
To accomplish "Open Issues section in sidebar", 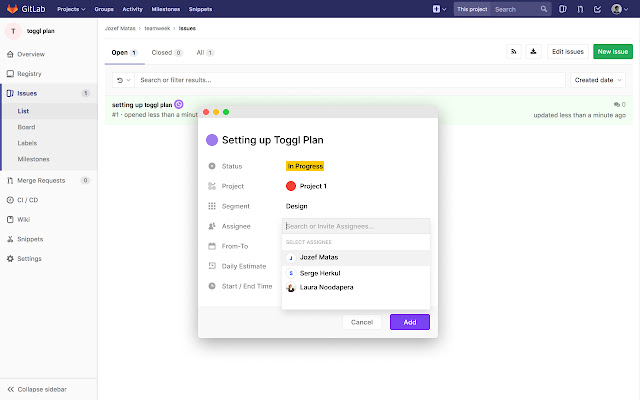I will pyautogui.click(x=27, y=93).
